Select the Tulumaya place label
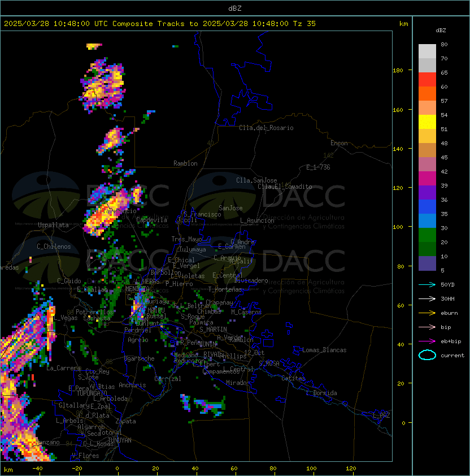Viewport: 470px width, 476px height. point(193,249)
